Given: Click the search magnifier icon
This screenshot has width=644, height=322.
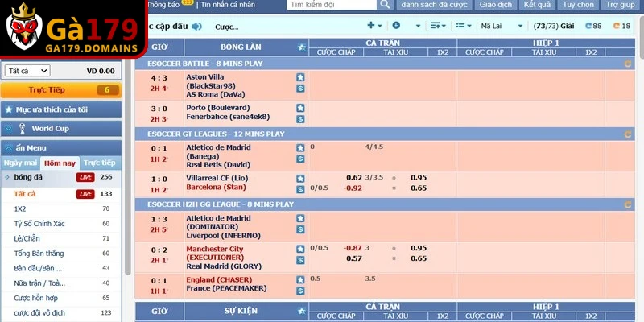Looking at the screenshot, I should tap(385, 5).
